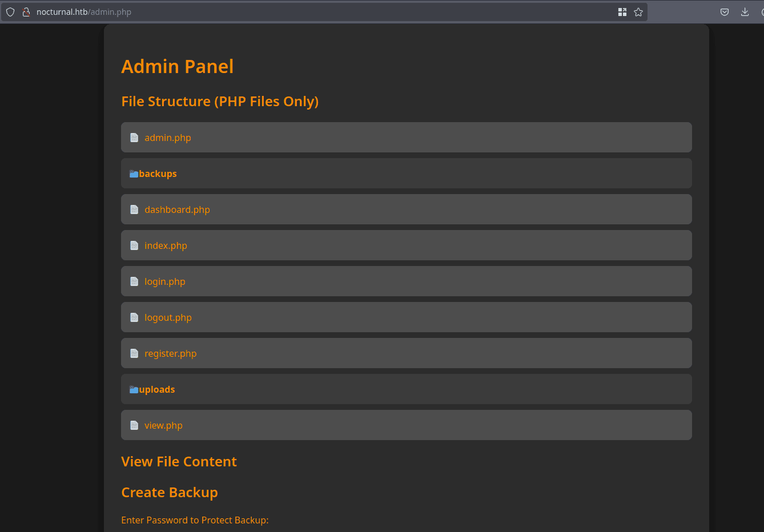Click the View File Content heading
The width and height of the screenshot is (764, 532).
pyautogui.click(x=179, y=461)
